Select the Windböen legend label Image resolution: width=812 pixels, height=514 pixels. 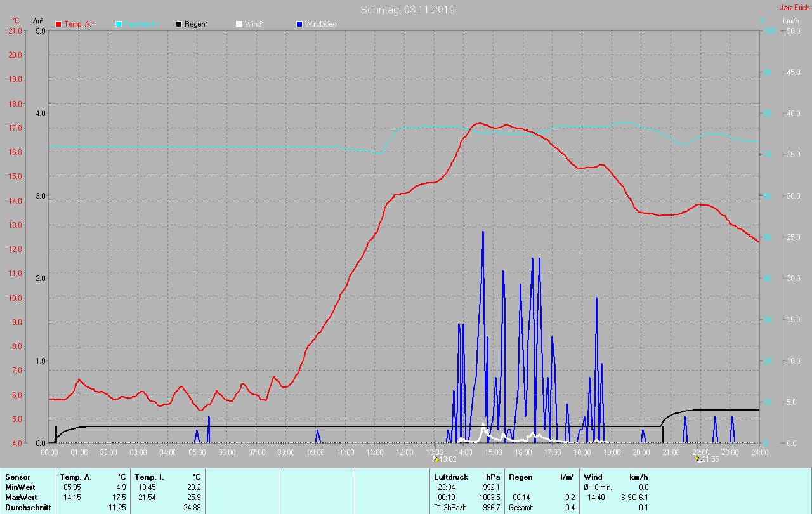click(x=321, y=24)
